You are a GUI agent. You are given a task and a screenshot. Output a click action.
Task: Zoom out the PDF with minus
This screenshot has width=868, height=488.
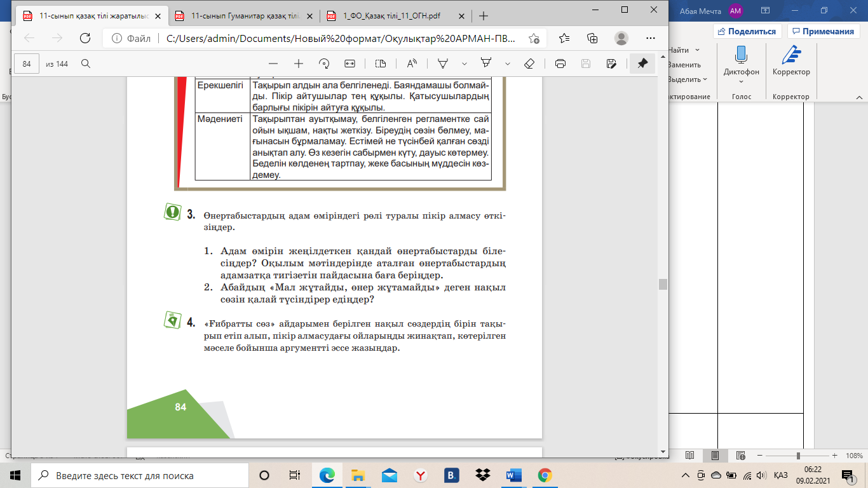point(273,64)
